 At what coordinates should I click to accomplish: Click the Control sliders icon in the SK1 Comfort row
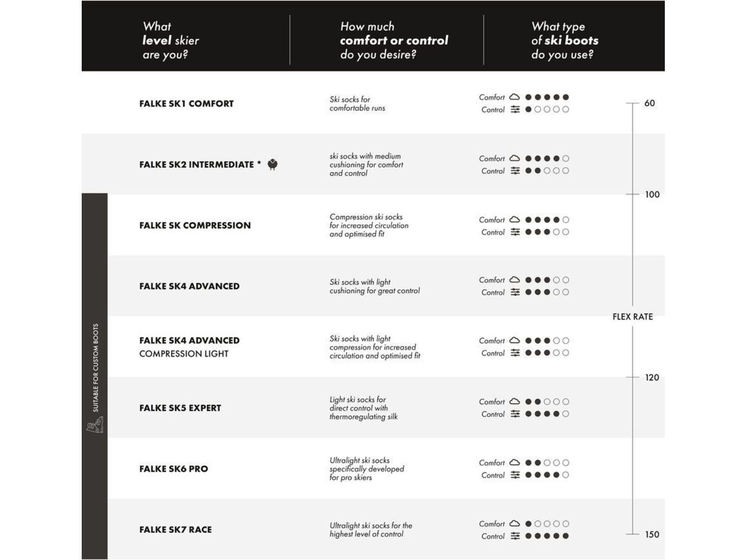(x=515, y=110)
